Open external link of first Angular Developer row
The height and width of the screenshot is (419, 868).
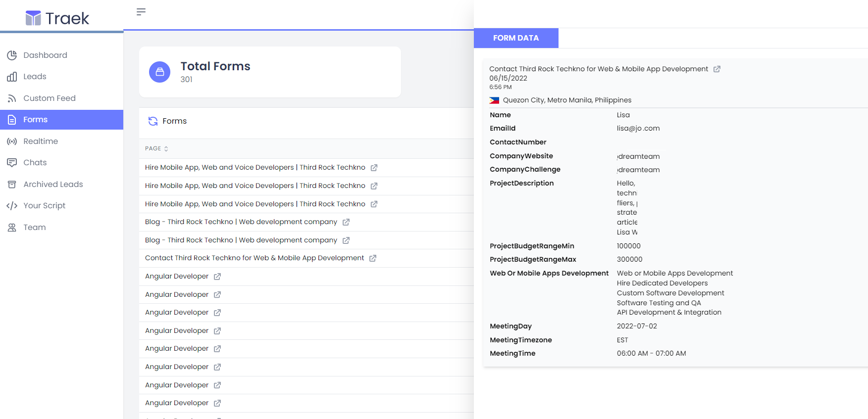tap(217, 277)
